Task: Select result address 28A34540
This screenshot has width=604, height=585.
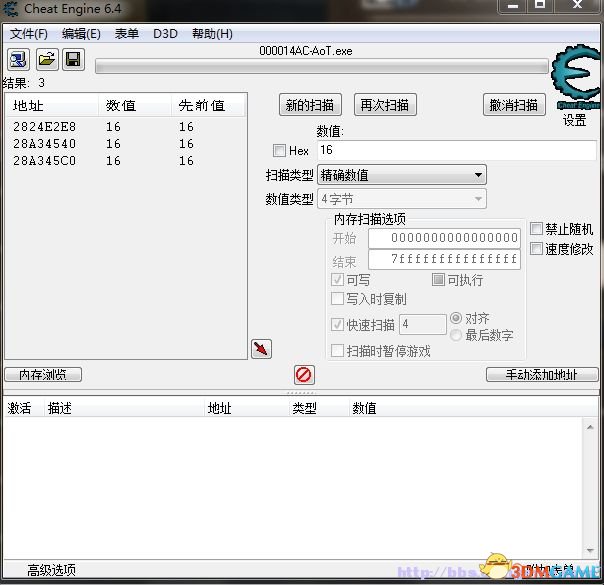Action: [x=45, y=144]
